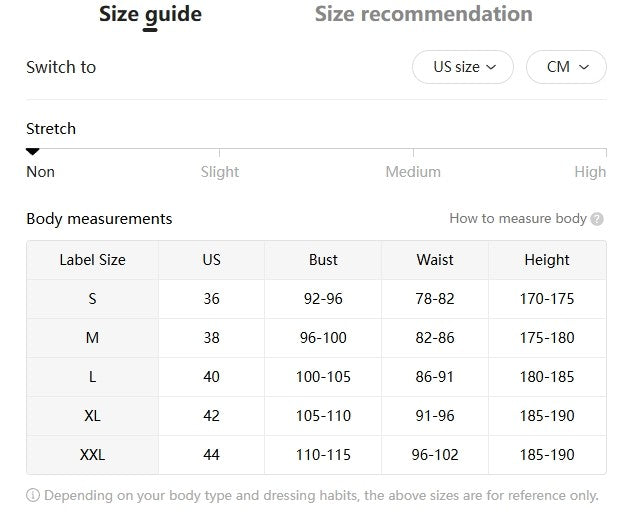Image resolution: width=632 pixels, height=527 pixels.
Task: Click the Slight stretch level label
Action: [219, 172]
